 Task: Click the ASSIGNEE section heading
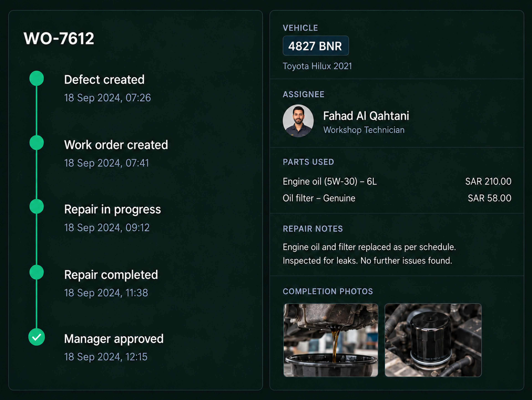pos(304,94)
